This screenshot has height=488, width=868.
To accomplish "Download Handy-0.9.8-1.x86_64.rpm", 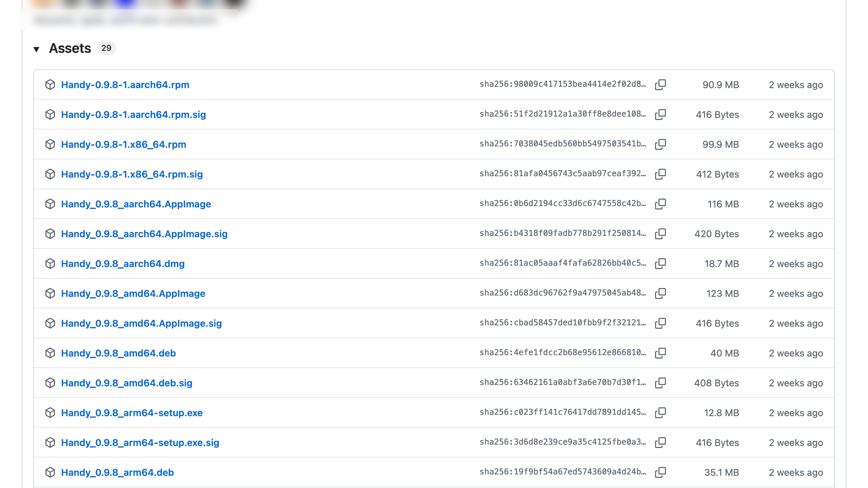I will click(x=123, y=144).
